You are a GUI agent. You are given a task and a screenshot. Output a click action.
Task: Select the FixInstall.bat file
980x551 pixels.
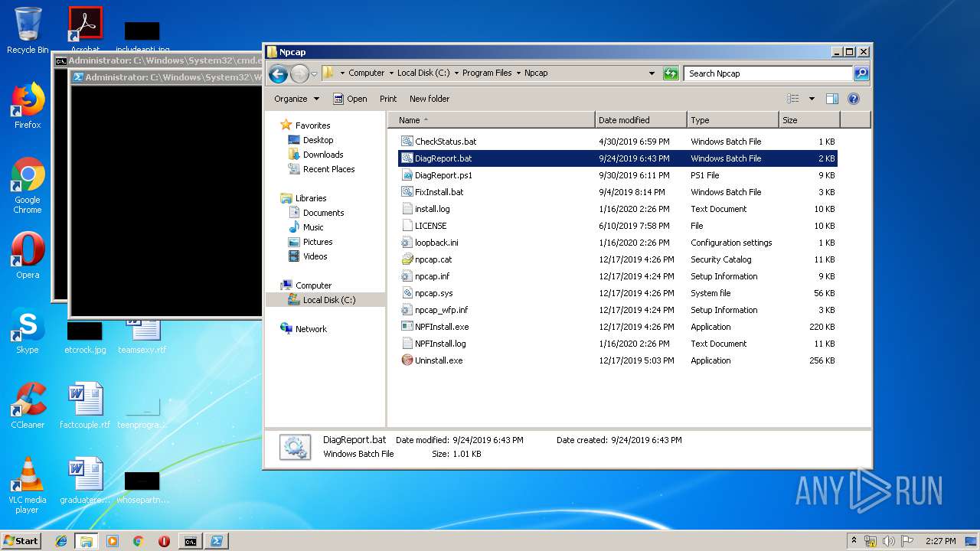coord(433,192)
